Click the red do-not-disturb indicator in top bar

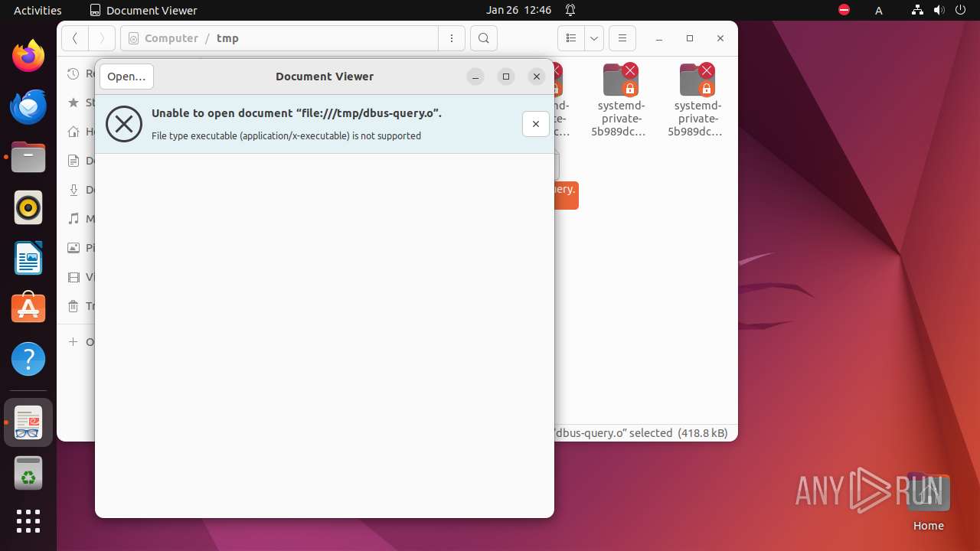[844, 10]
